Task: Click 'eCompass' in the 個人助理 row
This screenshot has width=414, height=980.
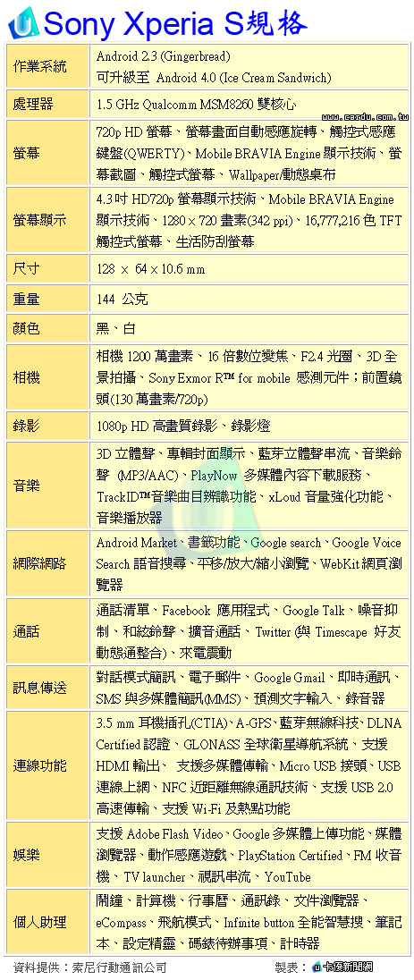Action: tap(121, 923)
